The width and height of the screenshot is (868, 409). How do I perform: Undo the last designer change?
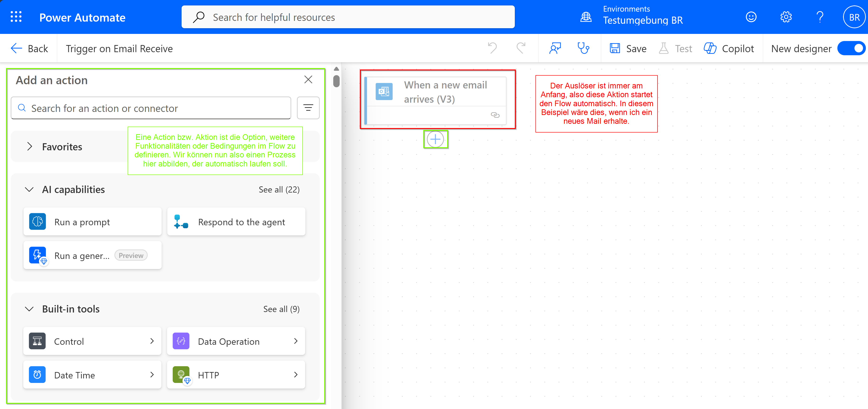point(492,48)
